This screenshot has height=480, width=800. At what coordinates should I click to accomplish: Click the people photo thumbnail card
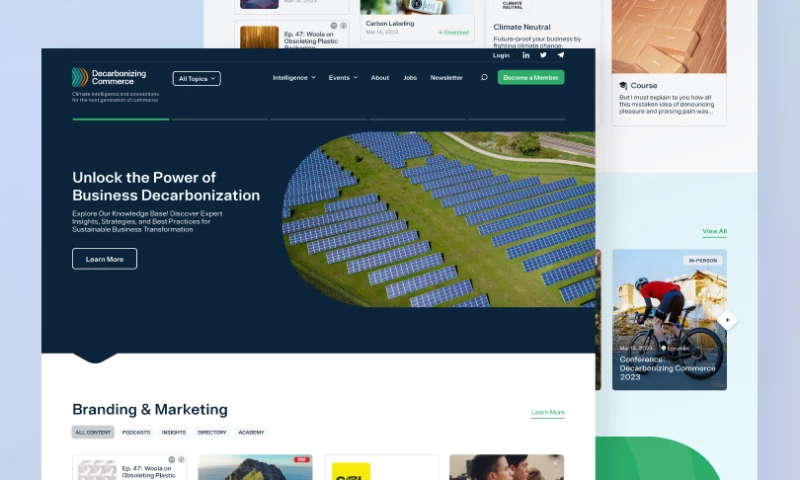pos(507,467)
